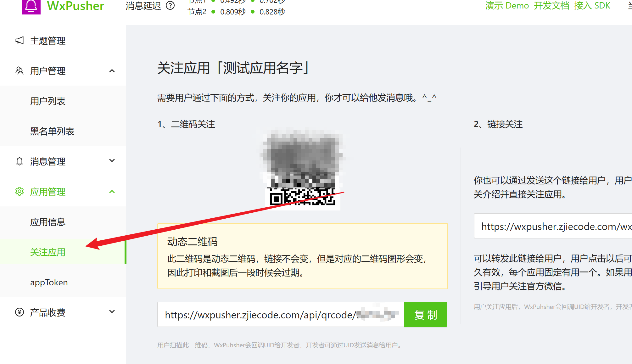Click the megaphone icon for 主题管理
Viewport: 632px width, 364px height.
pos(20,41)
